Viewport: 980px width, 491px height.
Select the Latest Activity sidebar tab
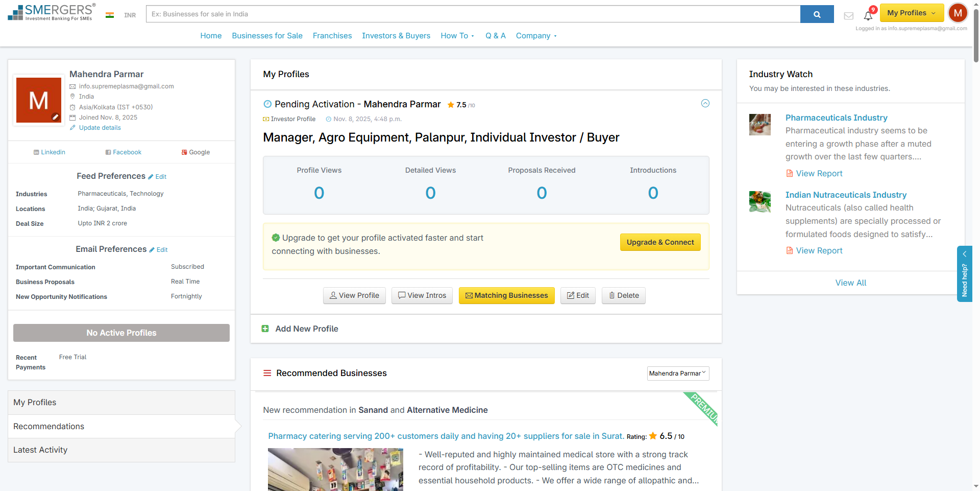(40, 450)
